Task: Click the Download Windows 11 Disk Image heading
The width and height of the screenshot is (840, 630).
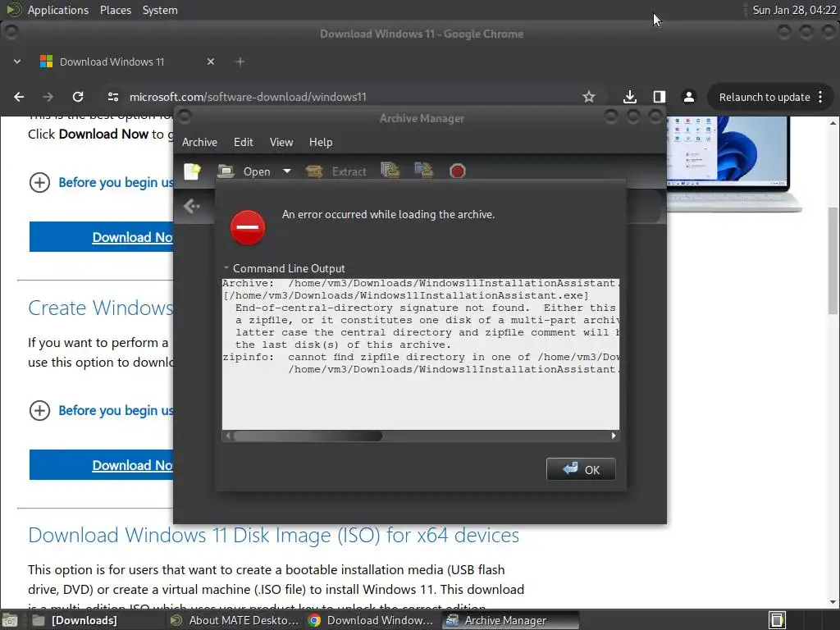Action: click(x=274, y=535)
